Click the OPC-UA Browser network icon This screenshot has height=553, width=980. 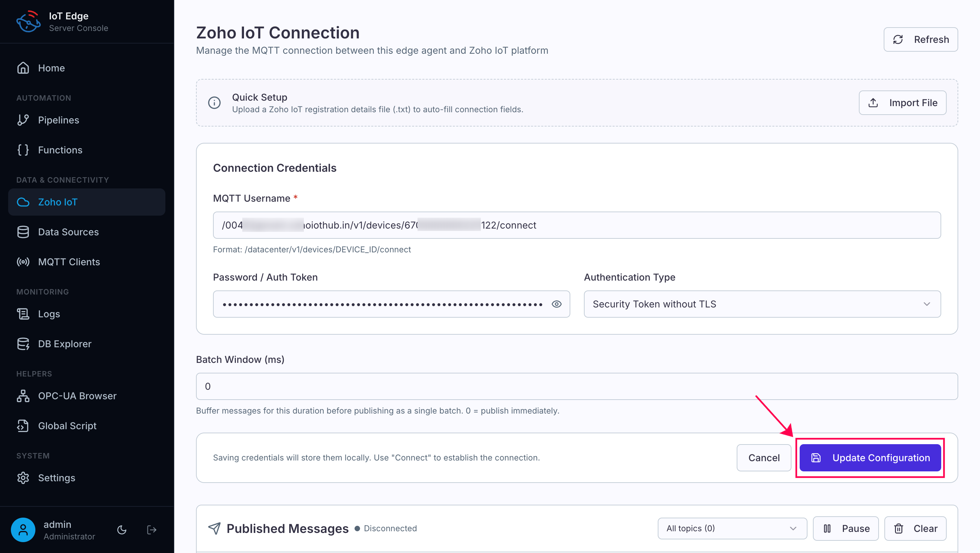point(23,396)
